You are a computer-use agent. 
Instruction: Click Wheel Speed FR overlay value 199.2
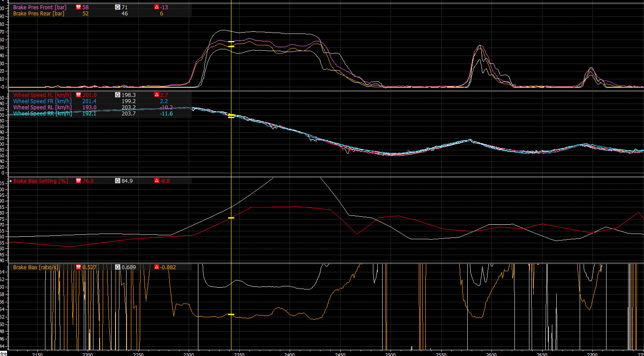[128, 101]
